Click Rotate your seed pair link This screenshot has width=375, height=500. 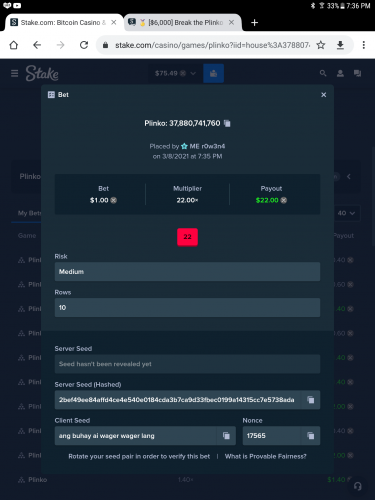click(139, 456)
